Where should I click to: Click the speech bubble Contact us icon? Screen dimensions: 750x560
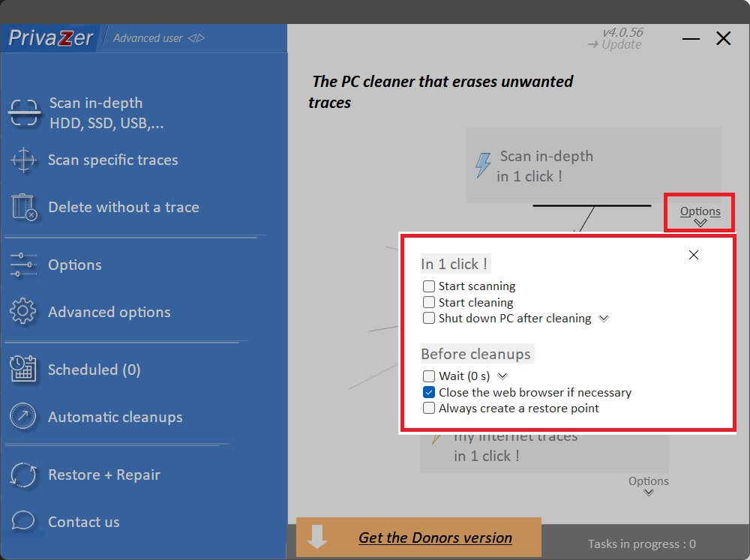(x=23, y=522)
